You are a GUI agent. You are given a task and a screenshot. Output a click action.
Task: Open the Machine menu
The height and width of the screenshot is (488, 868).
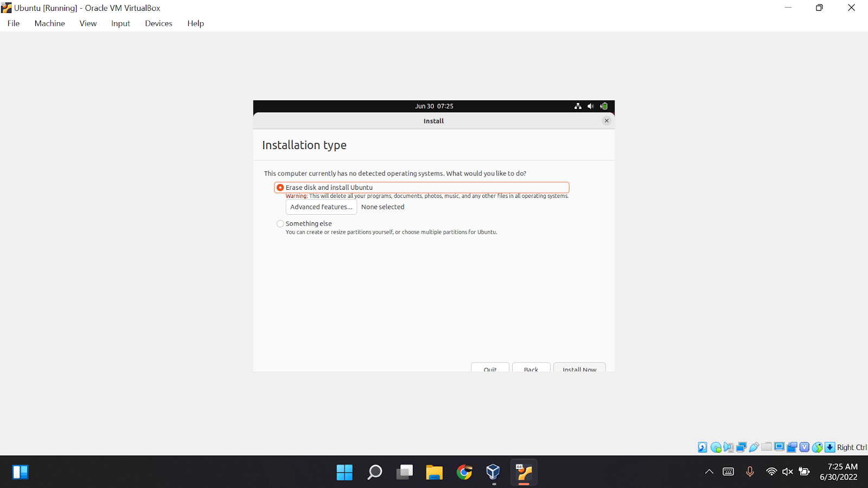pos(50,23)
